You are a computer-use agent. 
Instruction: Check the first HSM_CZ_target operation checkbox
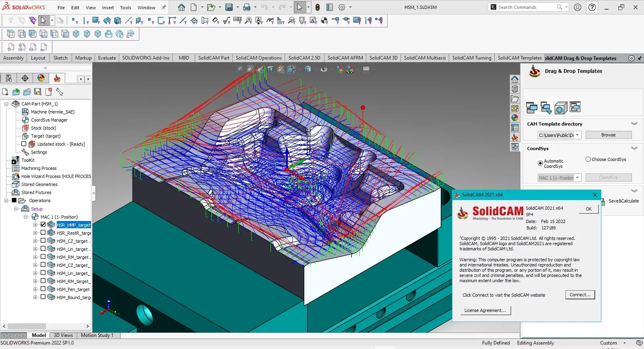click(43, 240)
